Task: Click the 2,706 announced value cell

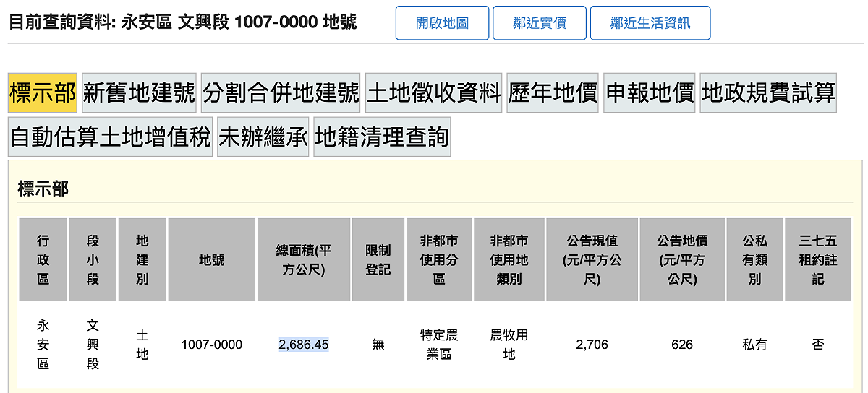Action: 592,345
